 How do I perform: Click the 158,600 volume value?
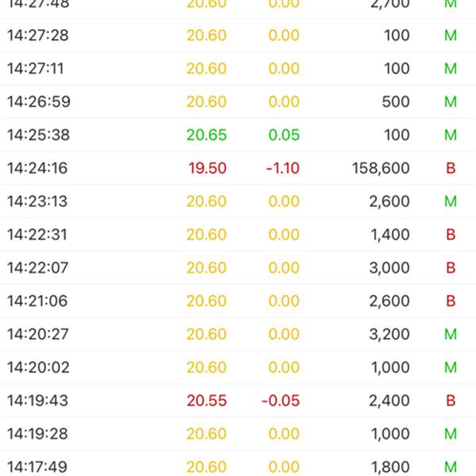[x=381, y=168]
